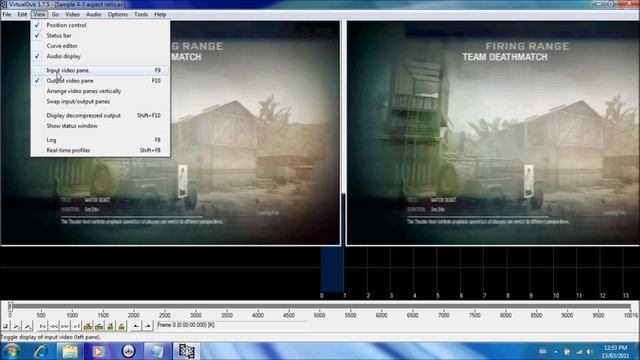
Task: Step forward one frame
Action: pos(65,326)
